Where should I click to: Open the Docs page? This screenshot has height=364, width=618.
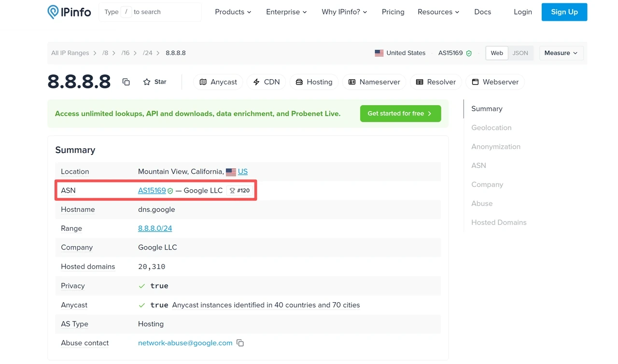coord(483,12)
